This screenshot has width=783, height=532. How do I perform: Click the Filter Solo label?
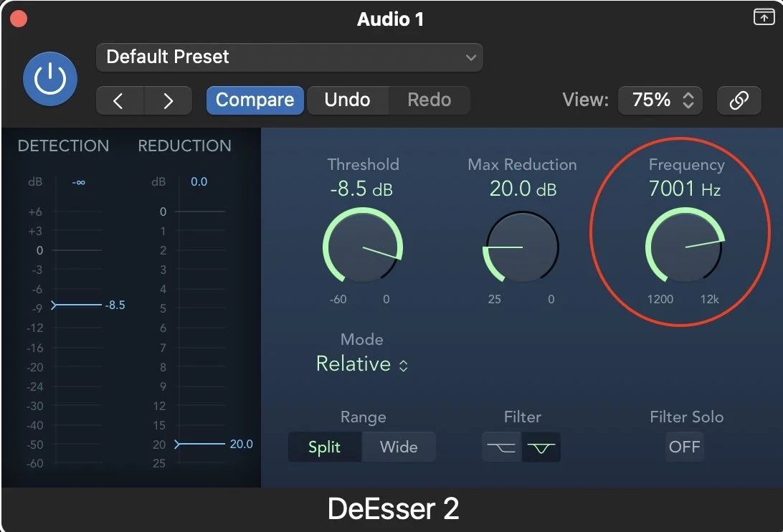click(x=687, y=417)
